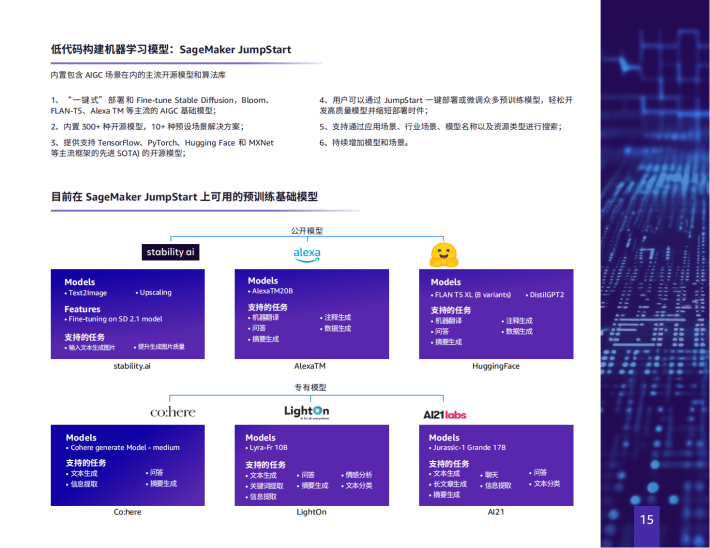The image size is (710, 548).
Task: Select '长文章生成' in the AI21 card
Action: (x=448, y=484)
